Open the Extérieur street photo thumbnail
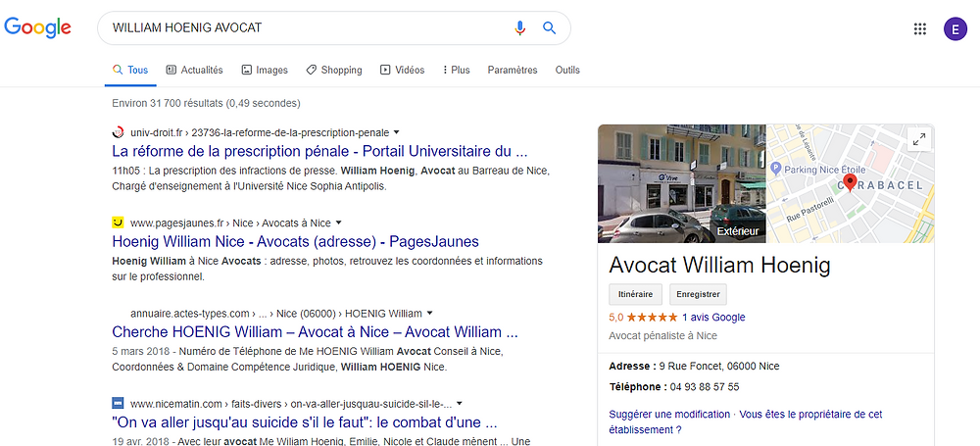 tap(682, 183)
